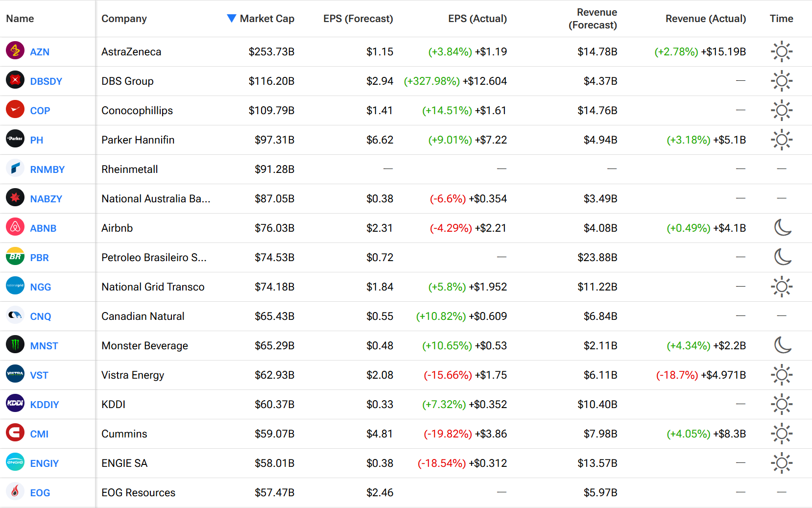812x508 pixels.
Task: Click the AstraZeneca logo icon
Action: [15, 51]
